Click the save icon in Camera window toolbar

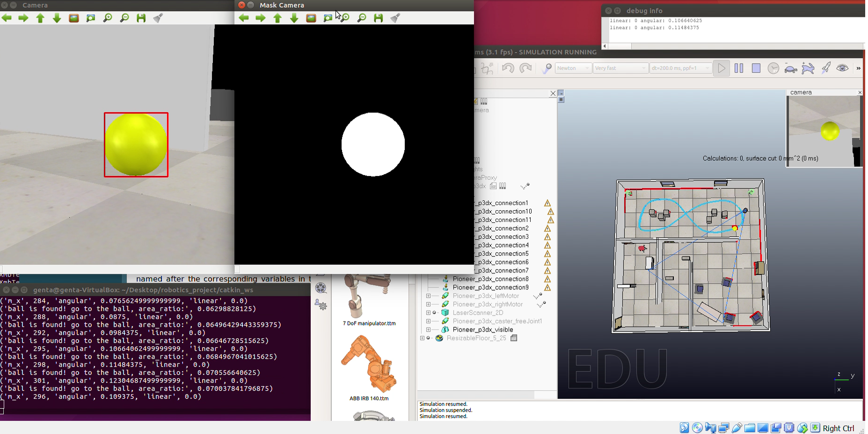tap(141, 18)
